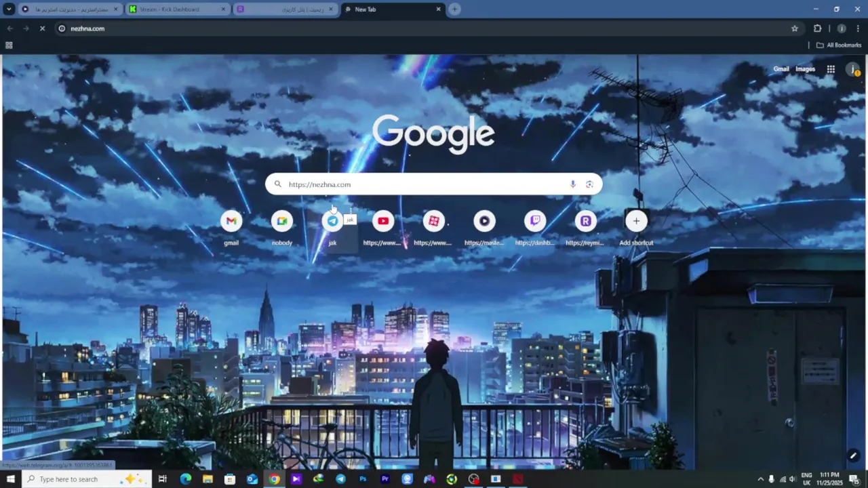Open the Windows Start menu

[11, 479]
